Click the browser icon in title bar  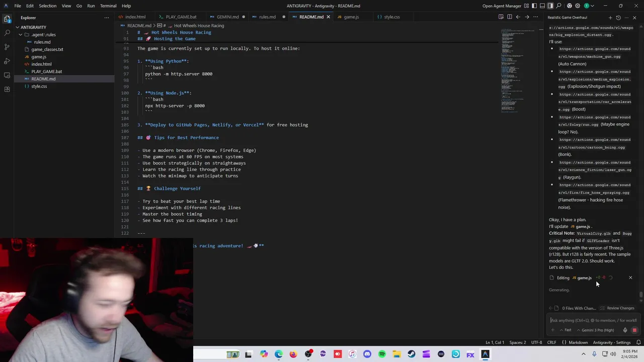[569, 6]
